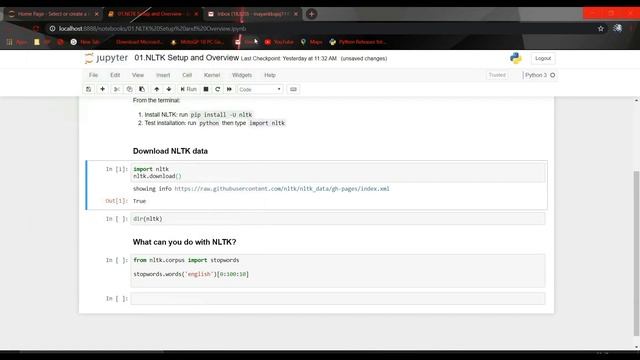The width and height of the screenshot is (640, 360).
Task: Open the Insert menu
Action: (163, 75)
